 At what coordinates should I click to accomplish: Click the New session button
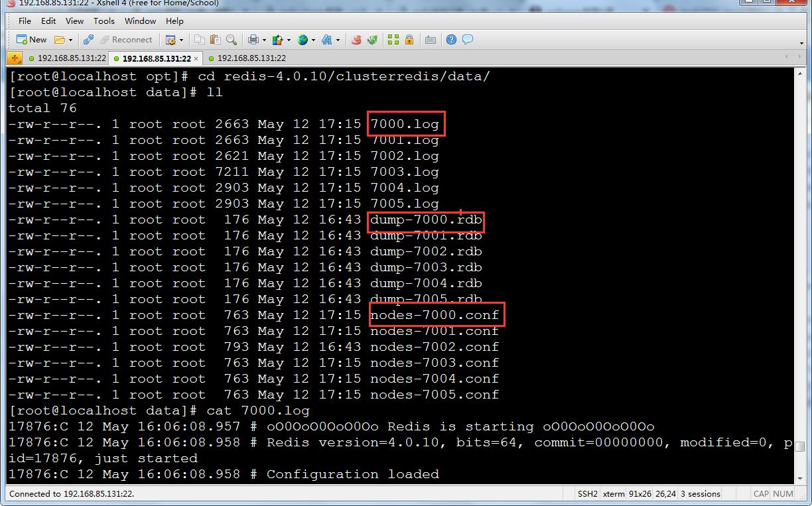pos(31,40)
